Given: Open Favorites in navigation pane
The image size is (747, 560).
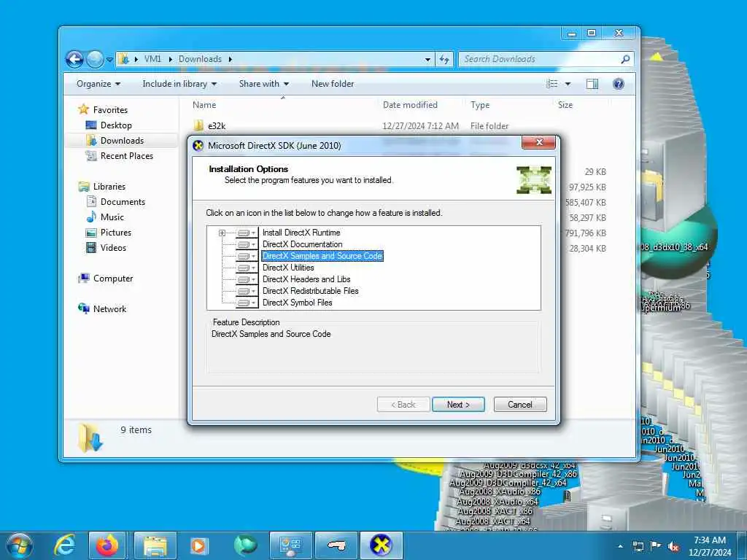Looking at the screenshot, I should coord(110,109).
